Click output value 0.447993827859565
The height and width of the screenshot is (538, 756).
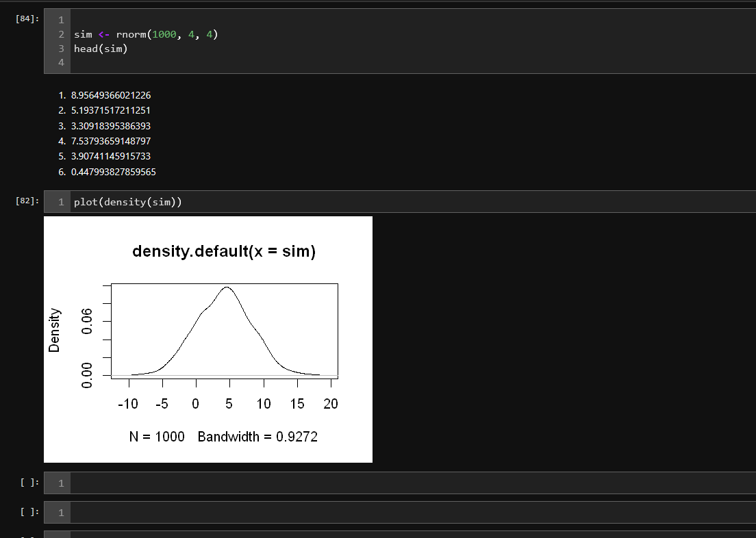(113, 172)
